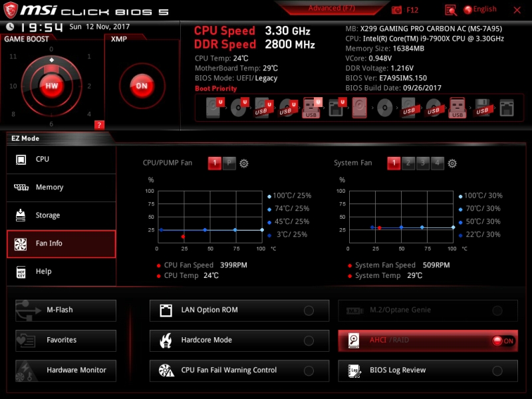532x399 pixels.
Task: Select the pink hard disk boot device without U badge
Action: (x=359, y=108)
